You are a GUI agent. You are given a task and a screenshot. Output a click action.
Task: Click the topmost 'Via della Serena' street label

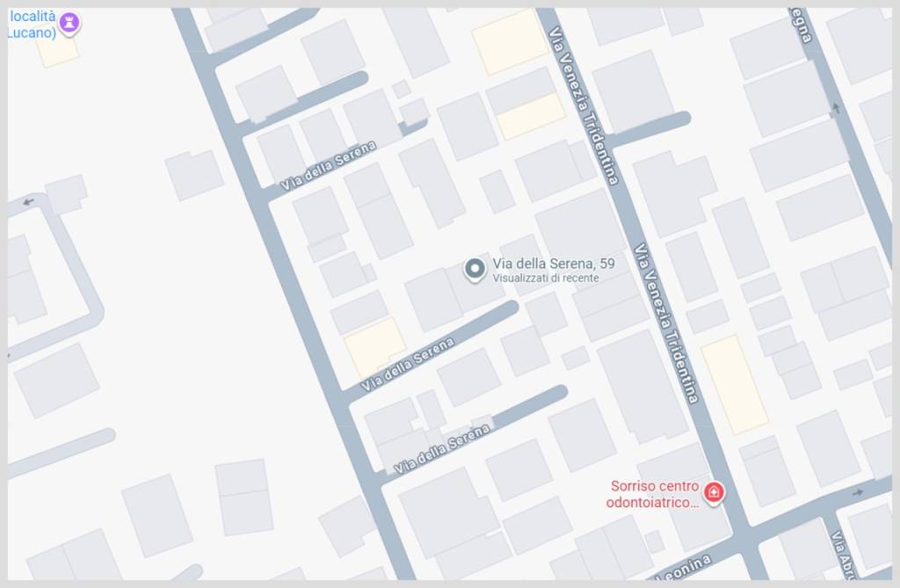(x=329, y=166)
